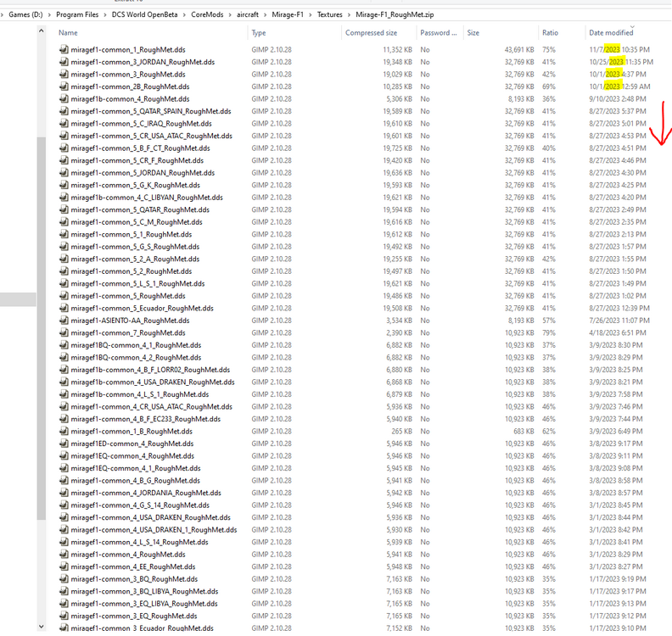Click the icon of miragef1-common_5_G_K_RoughMet.dds
The width and height of the screenshot is (672, 636).
(x=64, y=185)
